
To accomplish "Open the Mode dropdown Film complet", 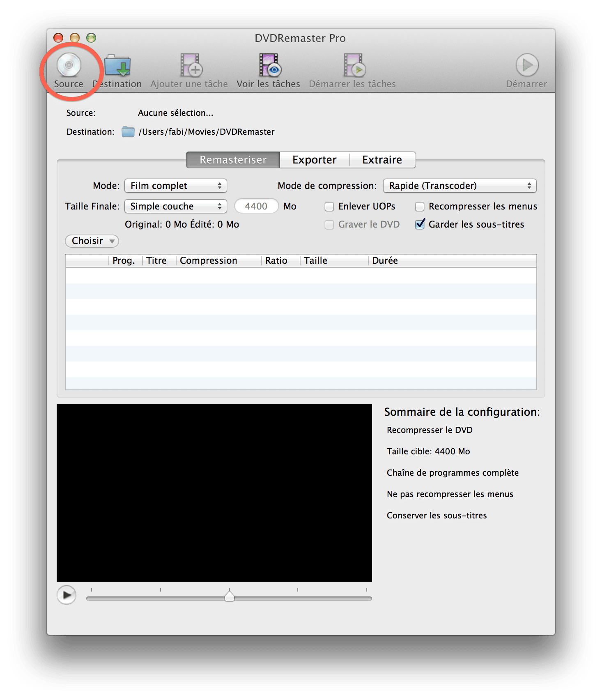I will [x=176, y=186].
